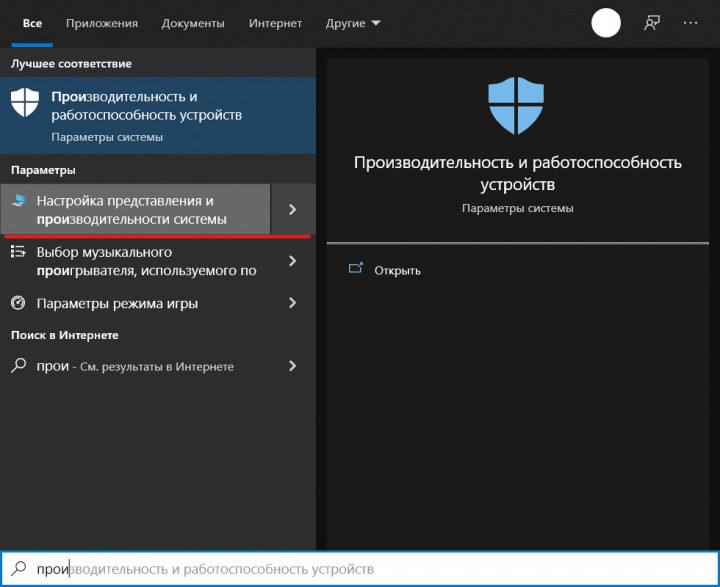Click the open-window icon next to Открыть
This screenshot has width=720, height=587.
coord(356,268)
